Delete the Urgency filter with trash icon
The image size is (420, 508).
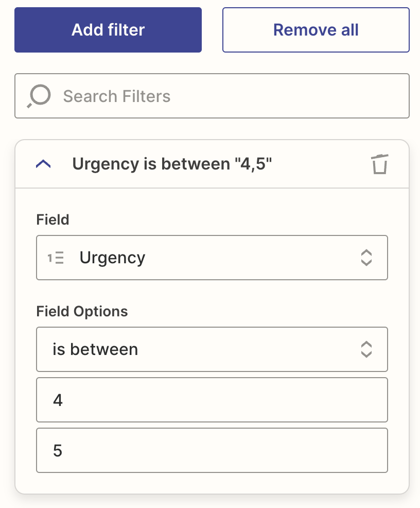click(379, 164)
